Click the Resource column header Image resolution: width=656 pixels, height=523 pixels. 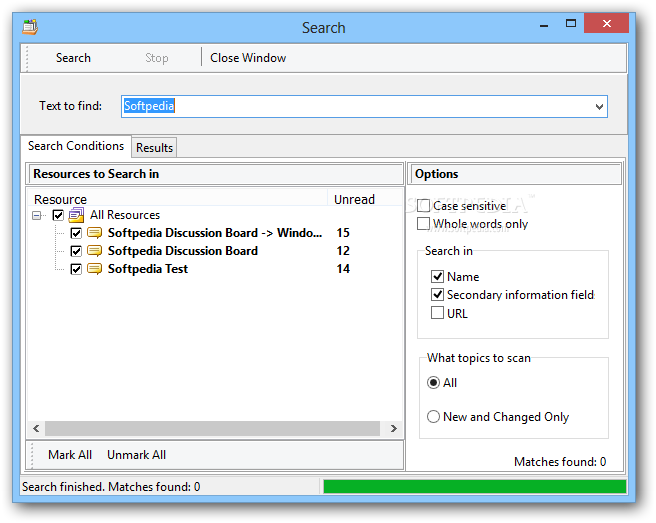tap(177, 199)
